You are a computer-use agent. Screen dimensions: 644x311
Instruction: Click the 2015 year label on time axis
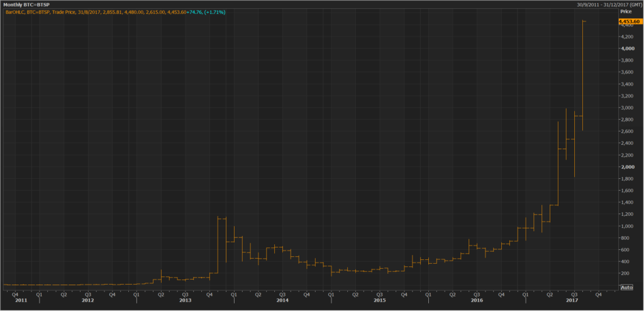tap(379, 301)
